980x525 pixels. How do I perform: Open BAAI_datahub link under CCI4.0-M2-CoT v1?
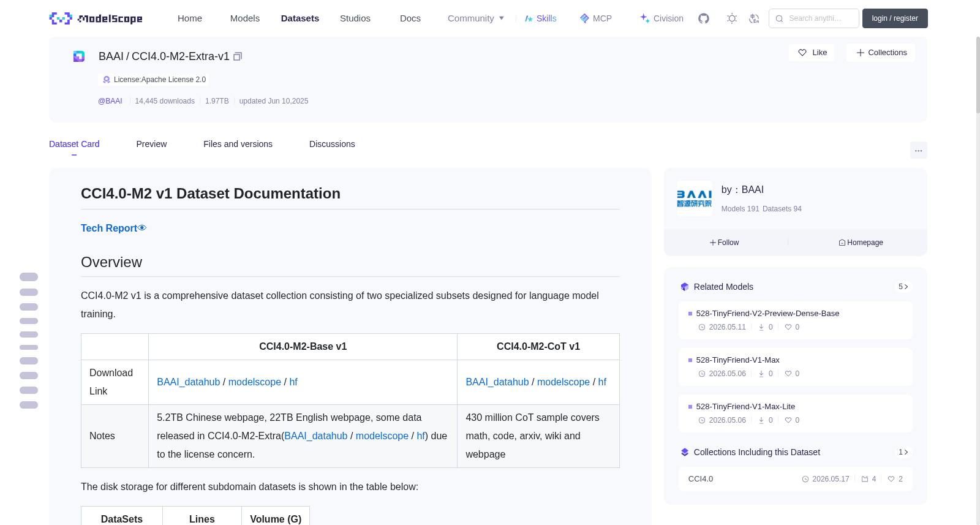tap(497, 382)
